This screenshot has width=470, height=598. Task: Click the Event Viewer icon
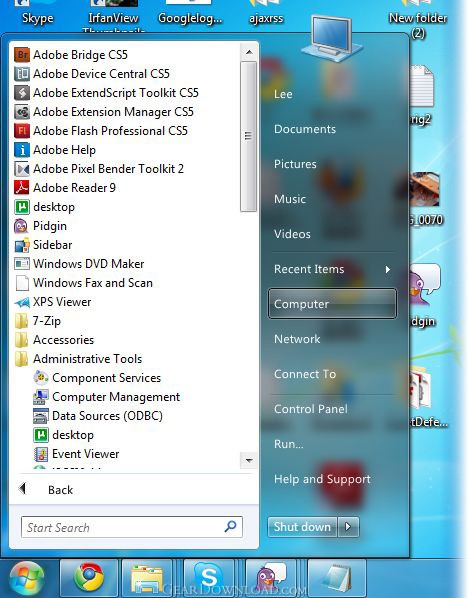point(41,454)
